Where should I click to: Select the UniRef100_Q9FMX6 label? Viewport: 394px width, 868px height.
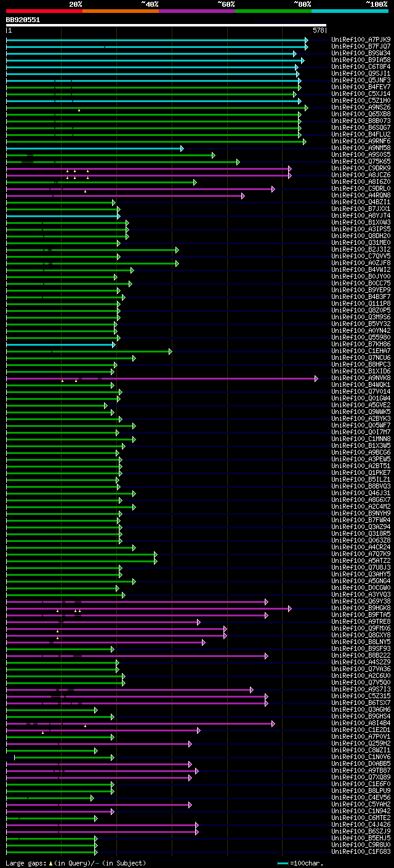(361, 629)
